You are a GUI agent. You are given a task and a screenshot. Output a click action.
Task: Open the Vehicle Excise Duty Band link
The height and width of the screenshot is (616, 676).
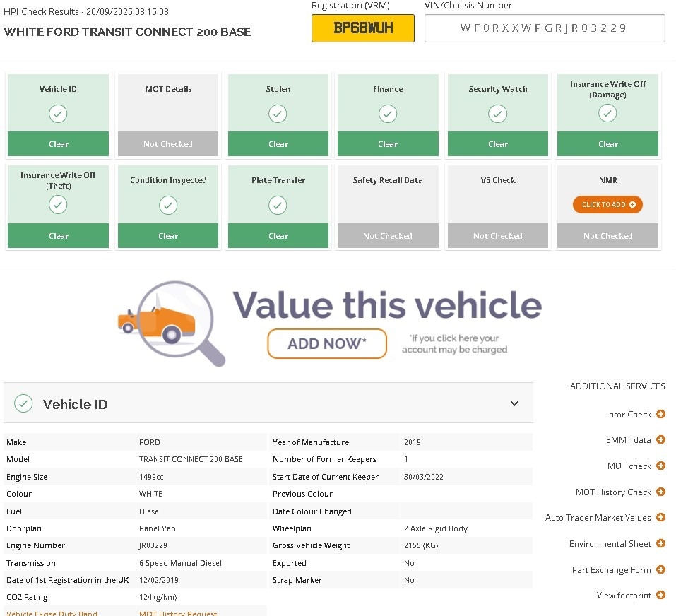click(x=52, y=613)
